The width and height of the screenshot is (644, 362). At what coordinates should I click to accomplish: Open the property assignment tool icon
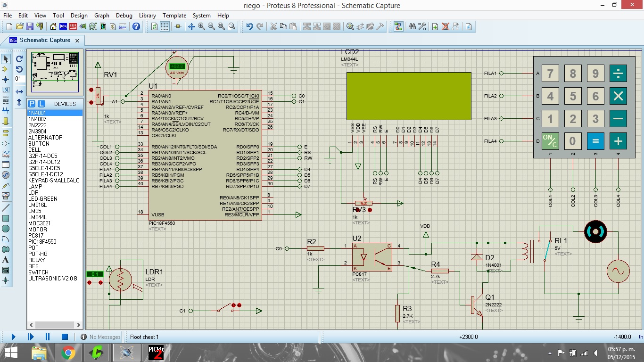422,26
